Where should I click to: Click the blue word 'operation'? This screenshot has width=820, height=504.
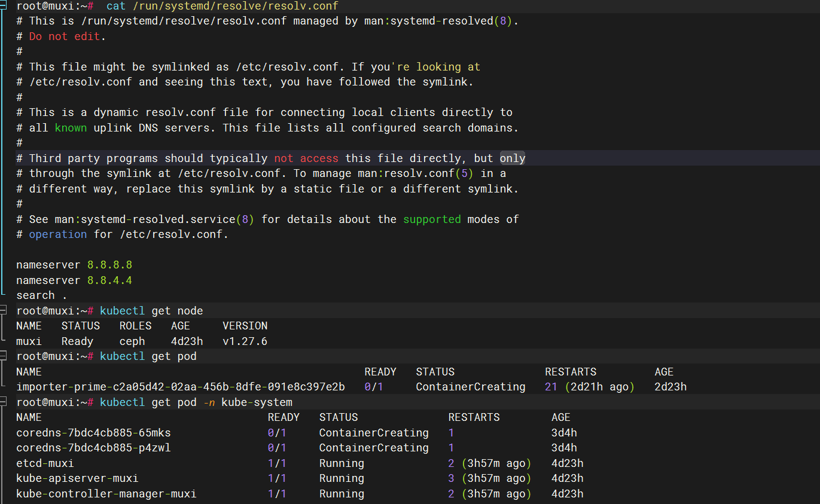[58, 234]
